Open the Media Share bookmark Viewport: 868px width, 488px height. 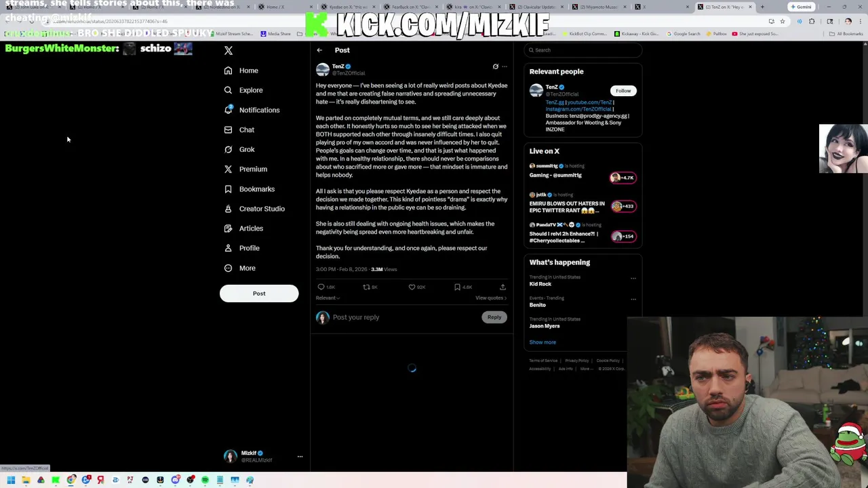coord(275,34)
